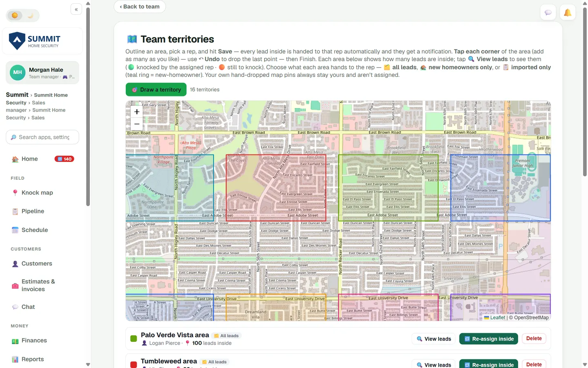588x368 pixels.
Task: Click the map icon beside Team territories heading
Action: click(x=132, y=39)
